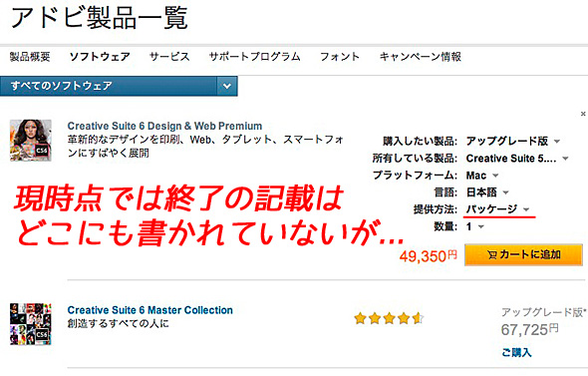Switch to the 製品概要 tab
This screenshot has height=376, width=588.
pos(30,57)
